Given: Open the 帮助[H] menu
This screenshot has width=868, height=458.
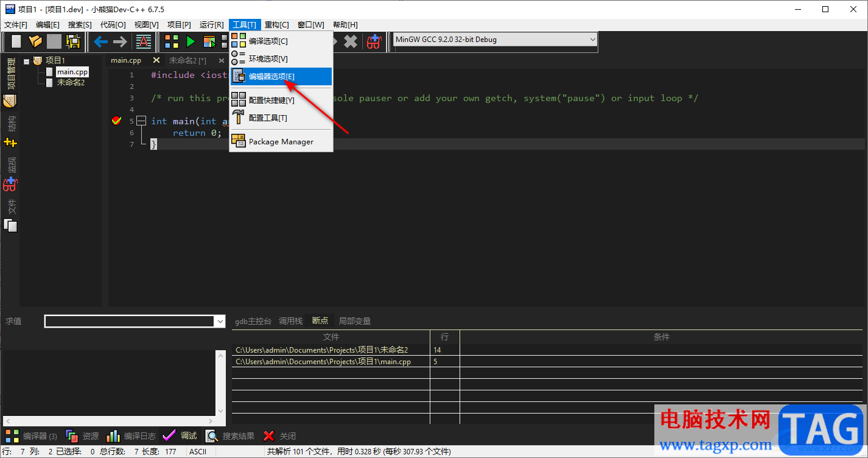Looking at the screenshot, I should (345, 25).
